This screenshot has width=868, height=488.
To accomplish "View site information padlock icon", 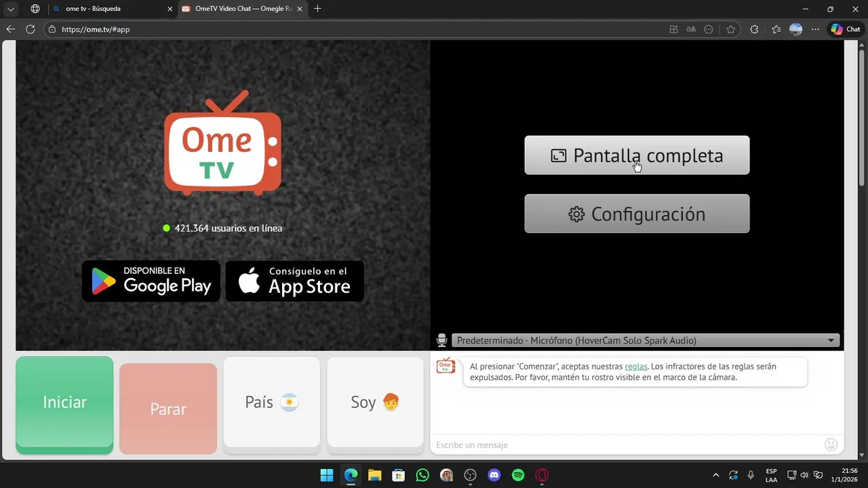I will [x=52, y=29].
